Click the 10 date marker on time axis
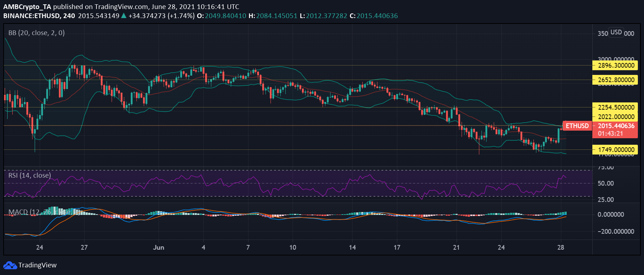Viewport: 644px width, 275px height. pyautogui.click(x=293, y=247)
